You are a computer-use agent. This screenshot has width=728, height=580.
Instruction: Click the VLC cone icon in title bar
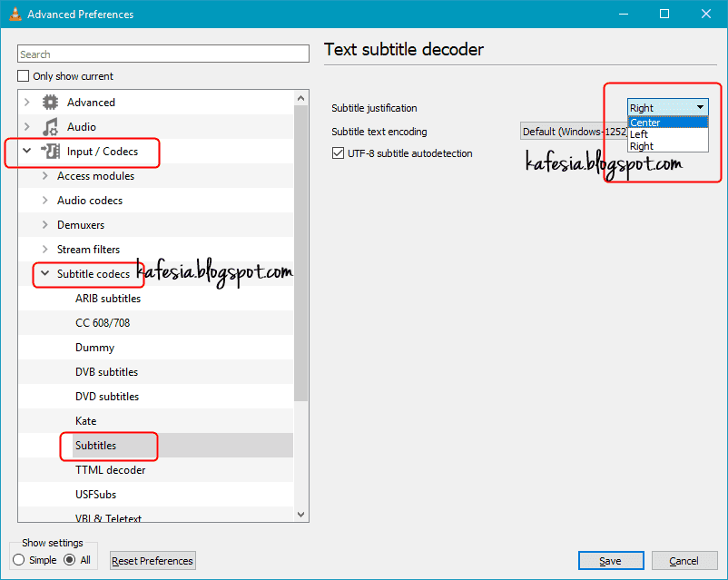(15, 14)
